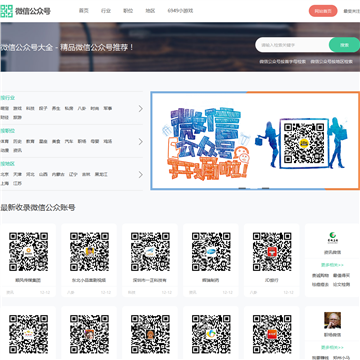Expand the 按地区 category arrow

[x=141, y=175]
